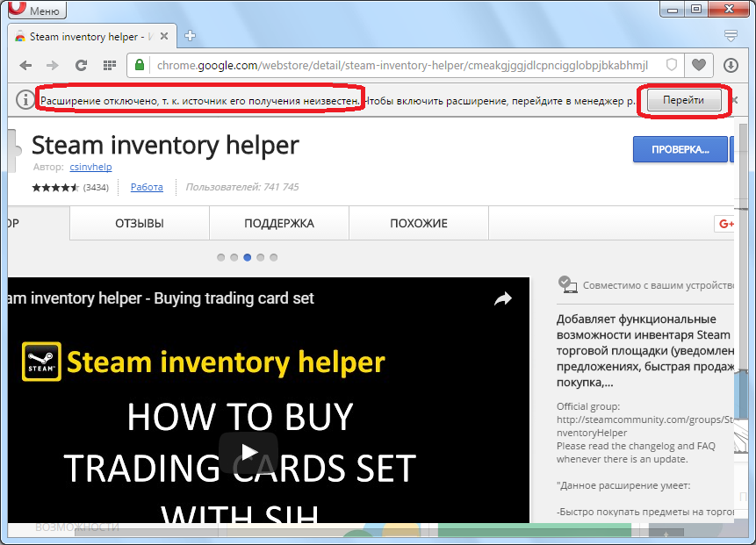The height and width of the screenshot is (545, 756).
Task: Open the downloads arrow icon
Action: tap(731, 65)
